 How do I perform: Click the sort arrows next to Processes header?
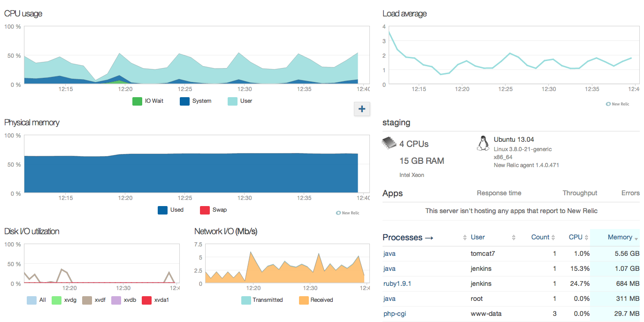(x=465, y=238)
